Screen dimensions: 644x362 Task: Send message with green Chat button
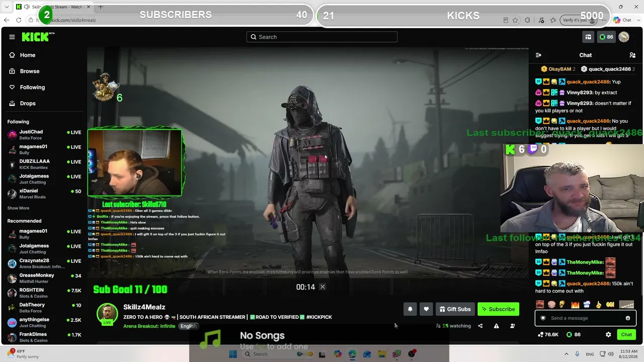[626, 334]
